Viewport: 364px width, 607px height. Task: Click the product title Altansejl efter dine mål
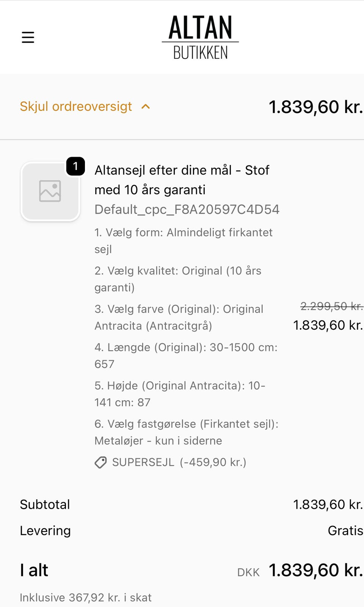click(x=182, y=180)
